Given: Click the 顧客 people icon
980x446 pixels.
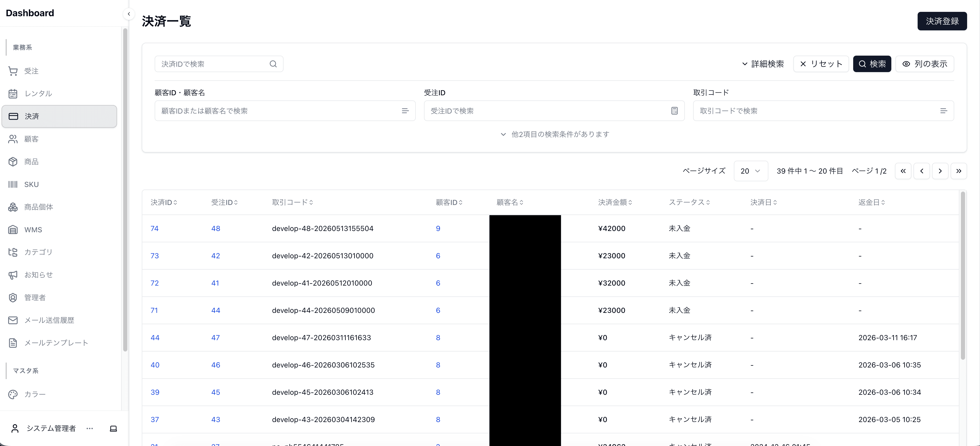Looking at the screenshot, I should coord(13,139).
